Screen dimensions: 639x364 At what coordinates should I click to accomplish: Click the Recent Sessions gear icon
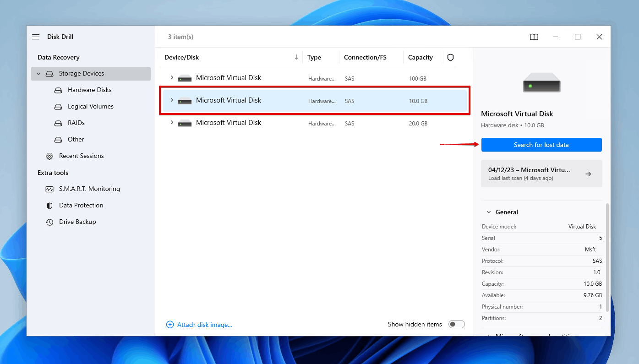point(49,156)
